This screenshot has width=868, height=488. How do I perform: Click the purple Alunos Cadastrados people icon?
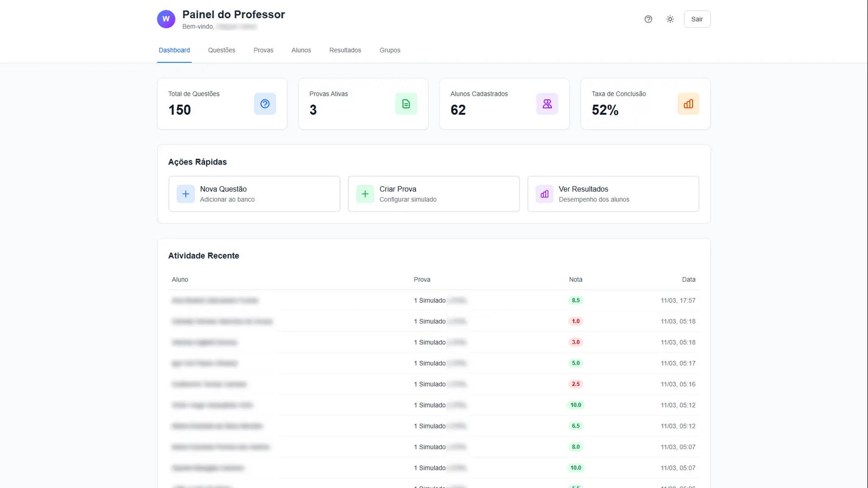point(547,104)
